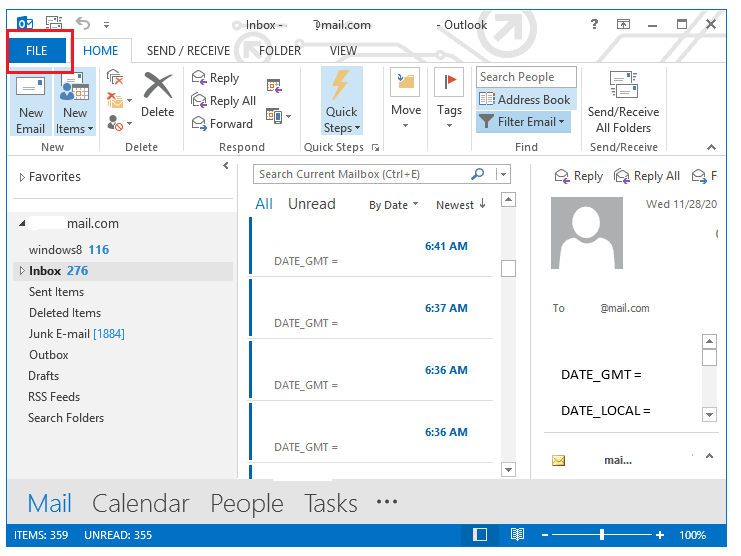The width and height of the screenshot is (741, 556).
Task: Open the Junk dropdown icon
Action: [119, 123]
